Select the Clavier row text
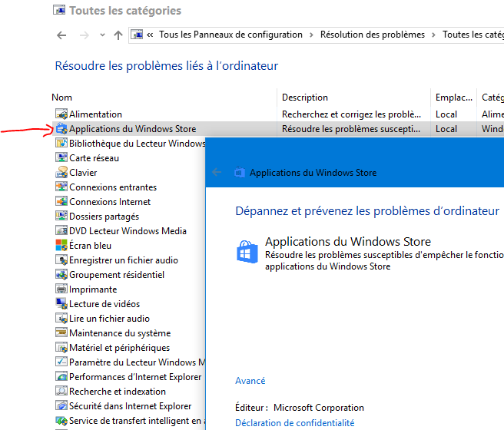 (83, 173)
